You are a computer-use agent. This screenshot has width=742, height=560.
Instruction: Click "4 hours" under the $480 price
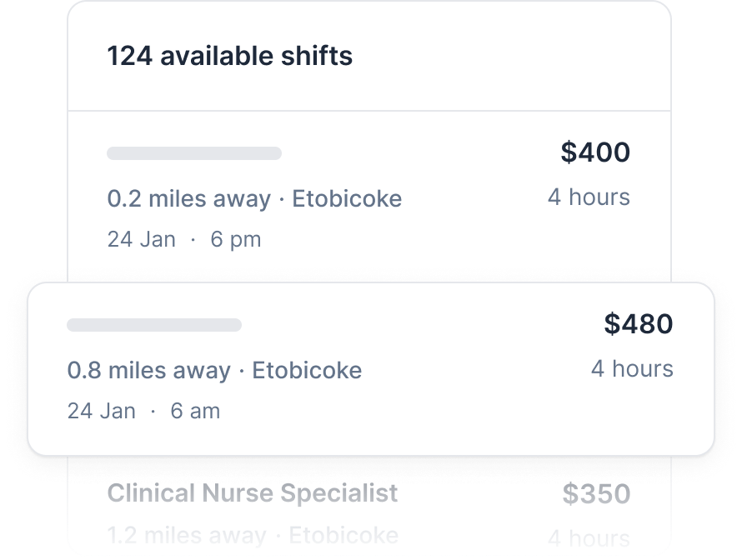click(x=632, y=369)
